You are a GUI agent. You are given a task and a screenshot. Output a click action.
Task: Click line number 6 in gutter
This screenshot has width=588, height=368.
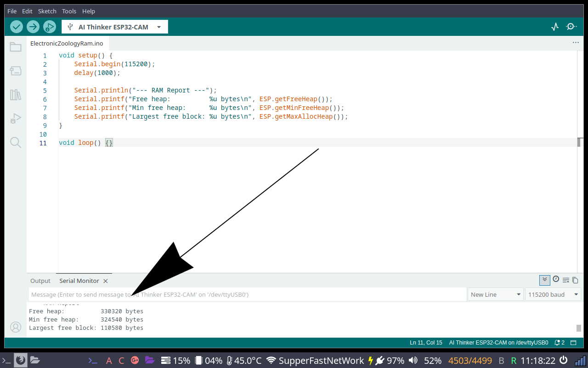(x=45, y=99)
